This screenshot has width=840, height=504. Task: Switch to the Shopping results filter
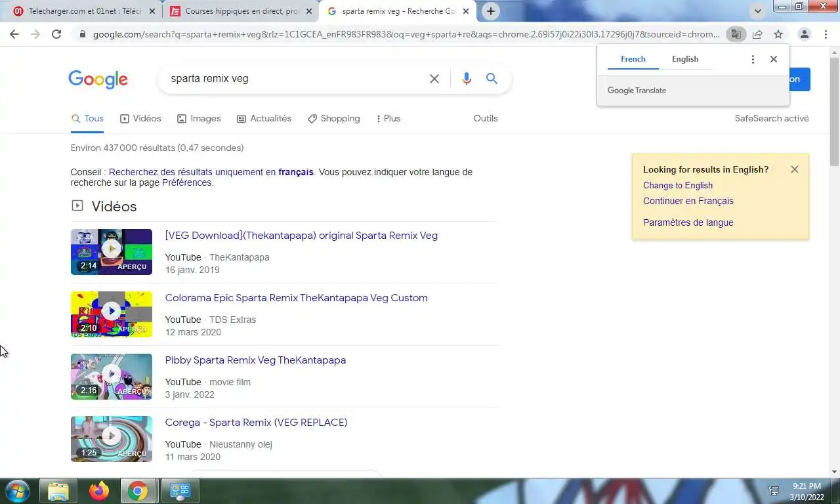click(x=333, y=119)
